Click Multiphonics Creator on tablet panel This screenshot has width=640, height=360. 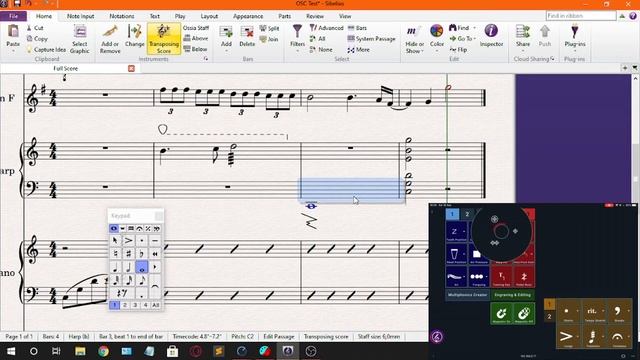[467, 295]
